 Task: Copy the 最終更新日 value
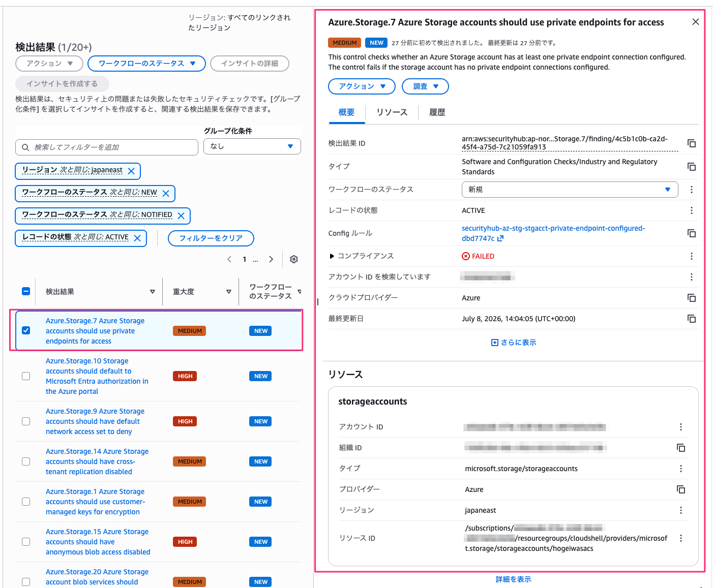[692, 319]
